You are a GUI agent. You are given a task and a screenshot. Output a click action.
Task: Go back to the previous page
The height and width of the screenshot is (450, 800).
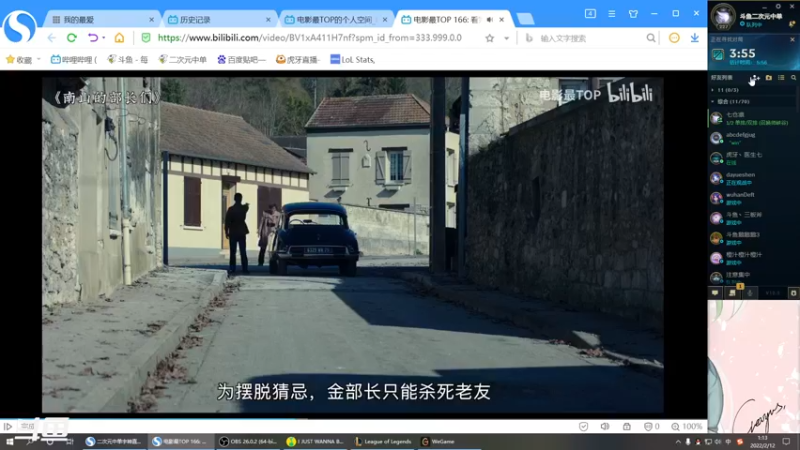tap(52, 38)
